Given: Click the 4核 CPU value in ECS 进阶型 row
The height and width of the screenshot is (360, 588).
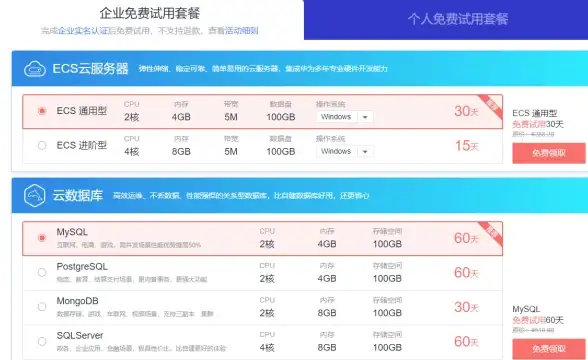Looking at the screenshot, I should 132,152.
